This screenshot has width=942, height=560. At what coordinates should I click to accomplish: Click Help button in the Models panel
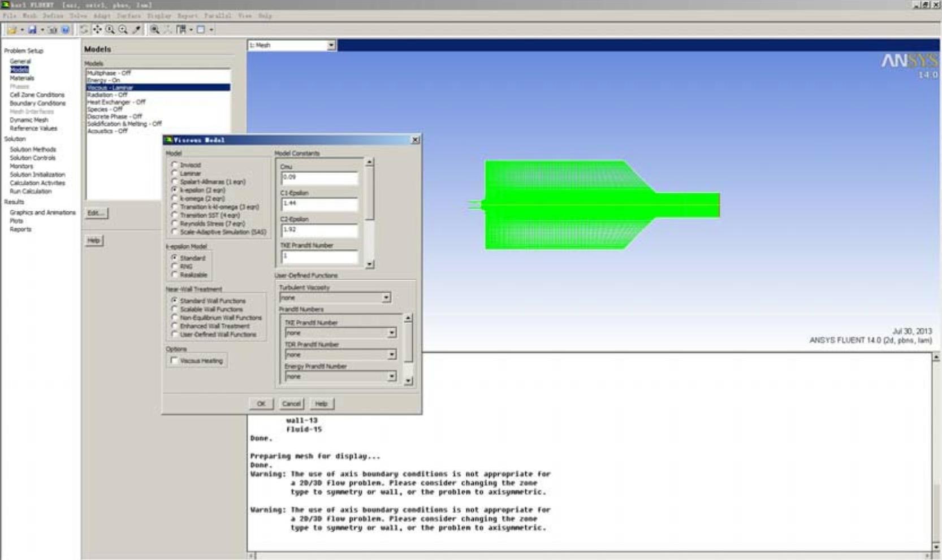(93, 241)
